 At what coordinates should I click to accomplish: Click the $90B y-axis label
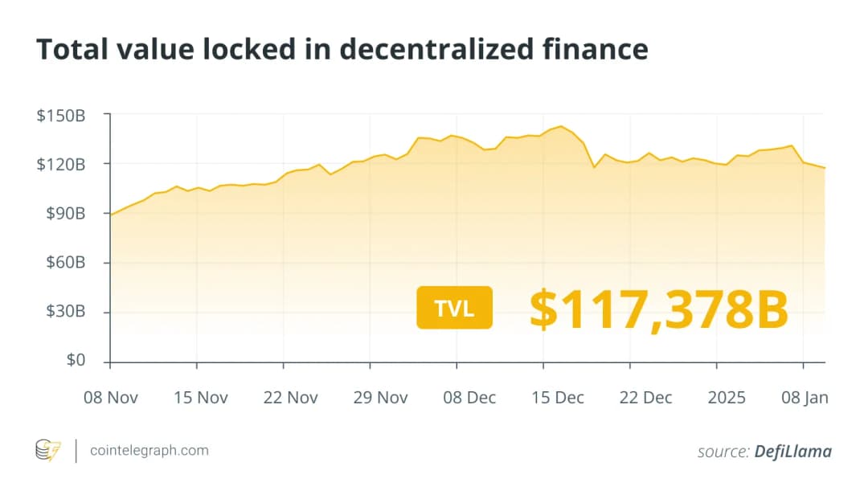64,214
